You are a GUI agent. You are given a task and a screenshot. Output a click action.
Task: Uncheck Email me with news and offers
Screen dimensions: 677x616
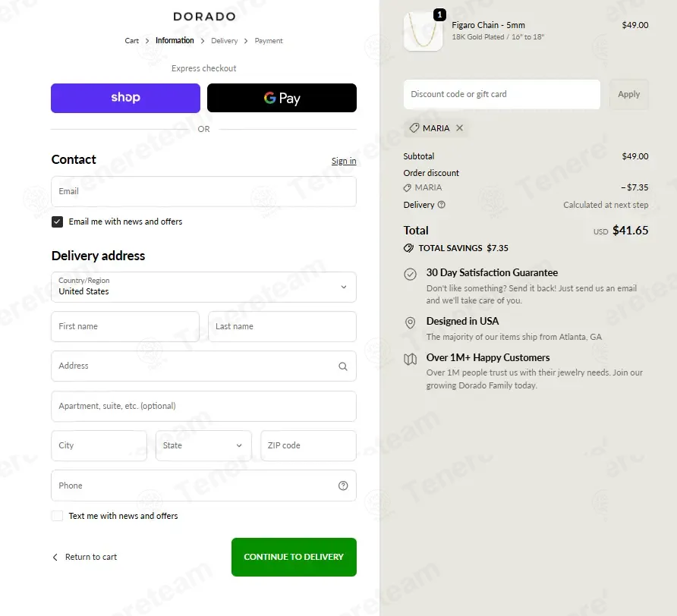[57, 222]
